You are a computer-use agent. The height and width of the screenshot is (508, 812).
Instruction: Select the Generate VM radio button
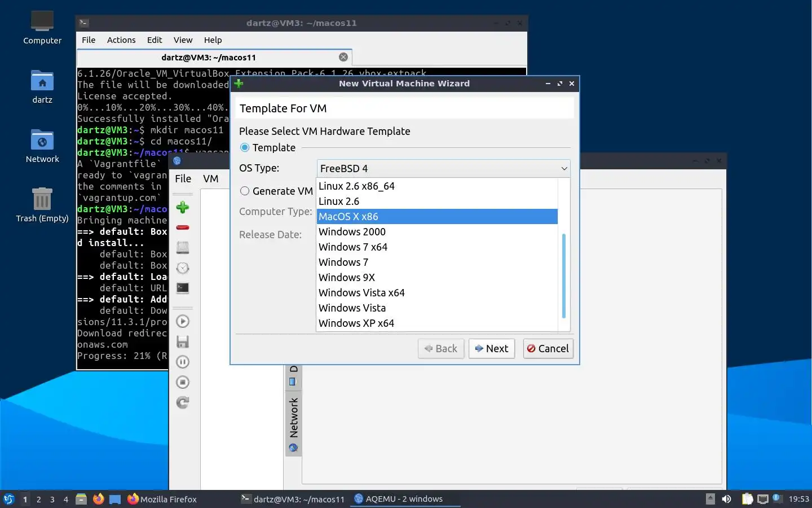click(245, 191)
